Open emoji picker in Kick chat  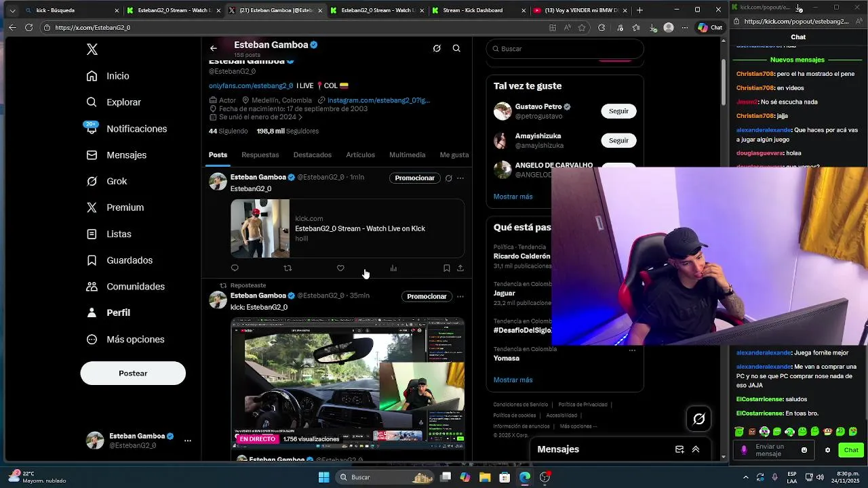(804, 450)
